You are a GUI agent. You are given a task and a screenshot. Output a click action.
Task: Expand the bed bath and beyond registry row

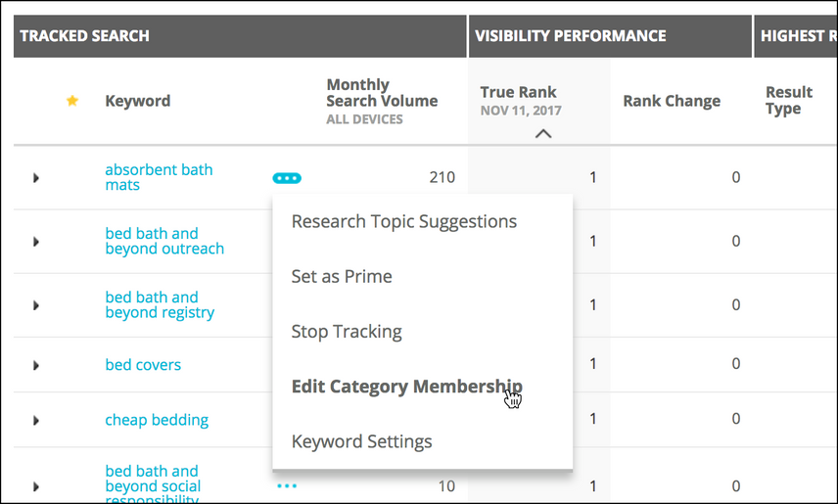[x=36, y=305]
